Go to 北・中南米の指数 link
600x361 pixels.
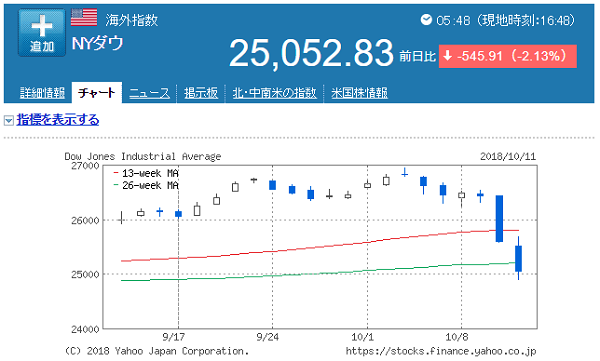pos(275,93)
